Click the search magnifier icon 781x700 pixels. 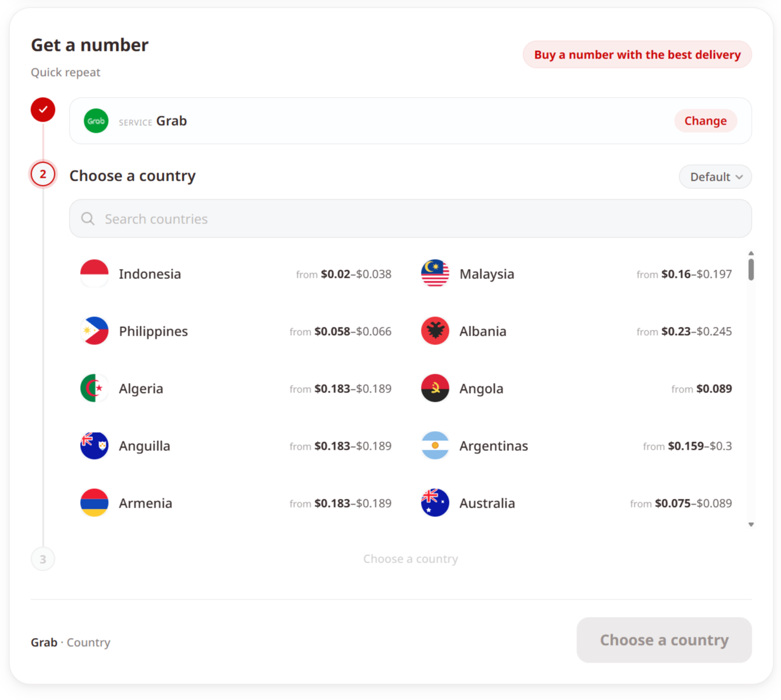coord(88,219)
